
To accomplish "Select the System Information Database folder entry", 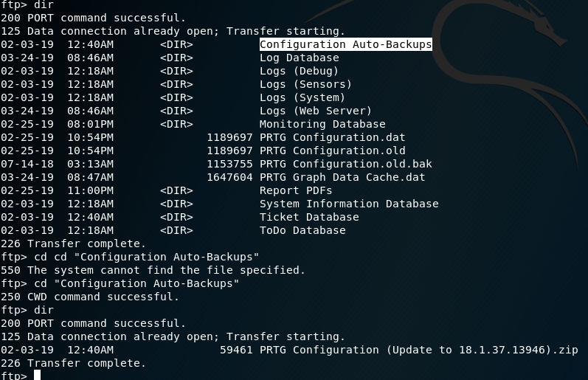I will point(349,204).
